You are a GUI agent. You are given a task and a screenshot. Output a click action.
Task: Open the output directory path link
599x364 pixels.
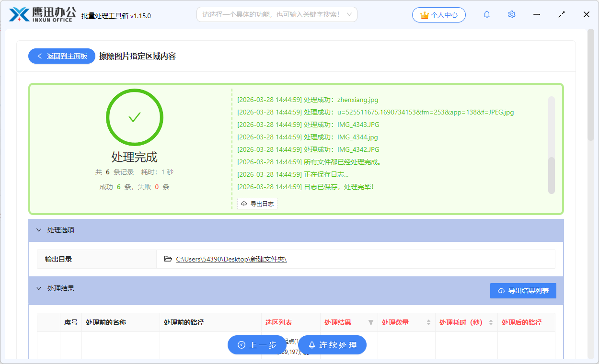[231, 259]
